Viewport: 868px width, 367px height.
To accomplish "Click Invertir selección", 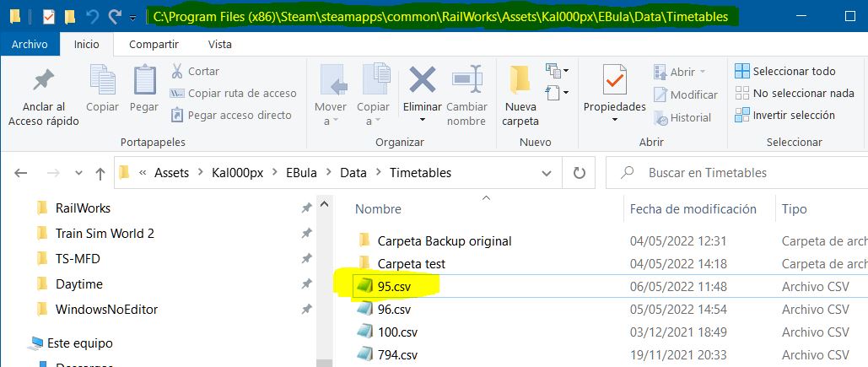I will pyautogui.click(x=784, y=116).
